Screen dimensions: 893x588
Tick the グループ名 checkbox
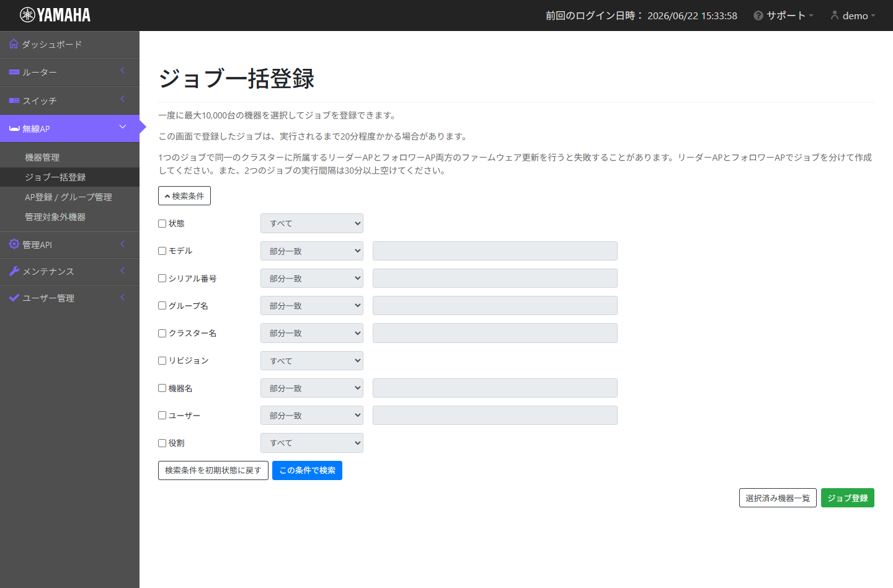click(162, 306)
